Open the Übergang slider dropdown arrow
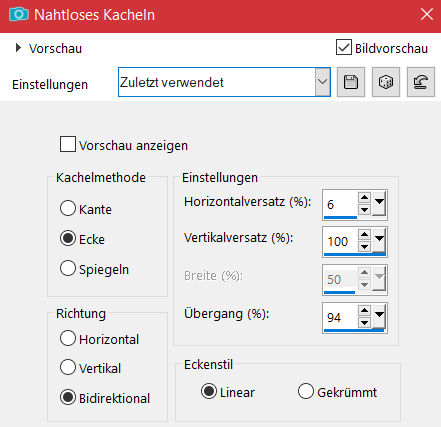 [x=379, y=317]
